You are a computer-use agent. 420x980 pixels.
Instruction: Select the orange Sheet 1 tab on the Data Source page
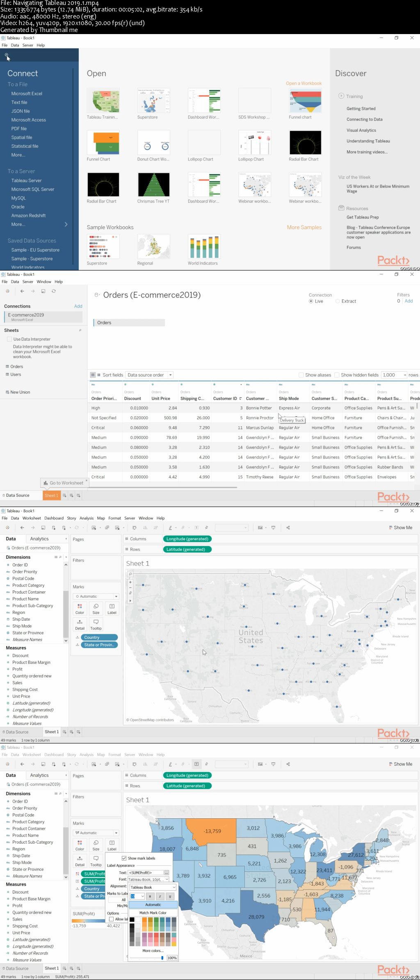pyautogui.click(x=51, y=496)
